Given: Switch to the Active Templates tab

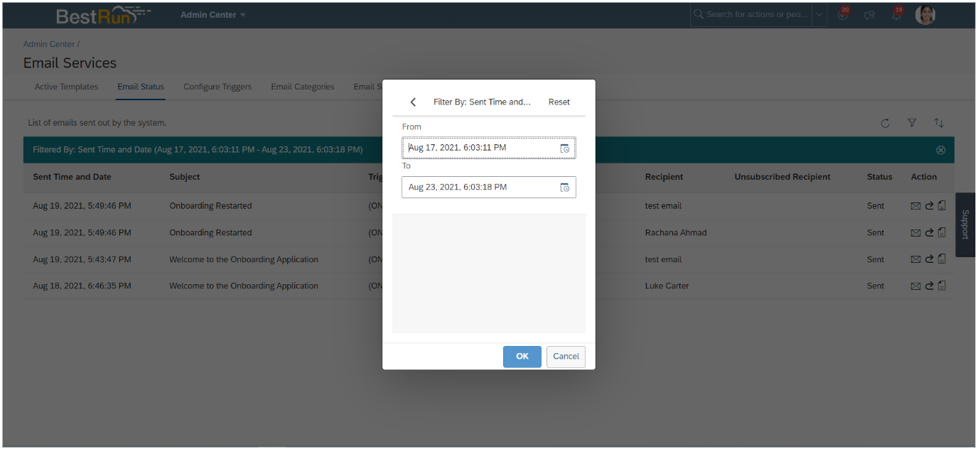Looking at the screenshot, I should (x=66, y=87).
